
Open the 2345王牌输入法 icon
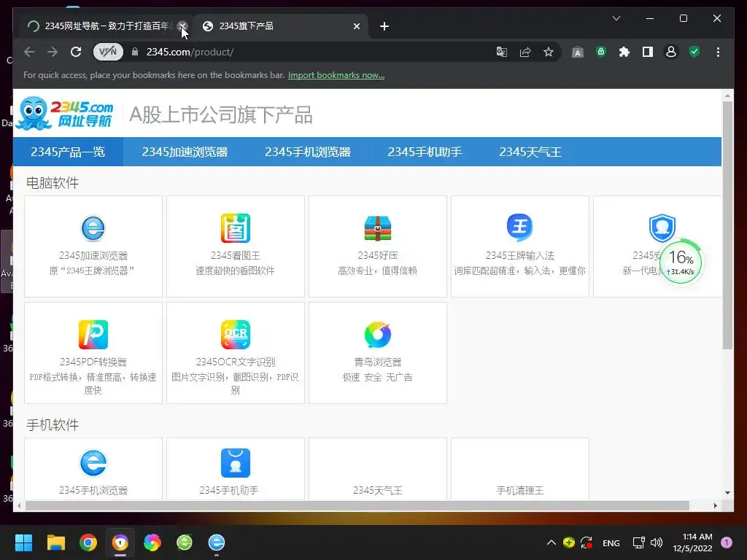(519, 227)
